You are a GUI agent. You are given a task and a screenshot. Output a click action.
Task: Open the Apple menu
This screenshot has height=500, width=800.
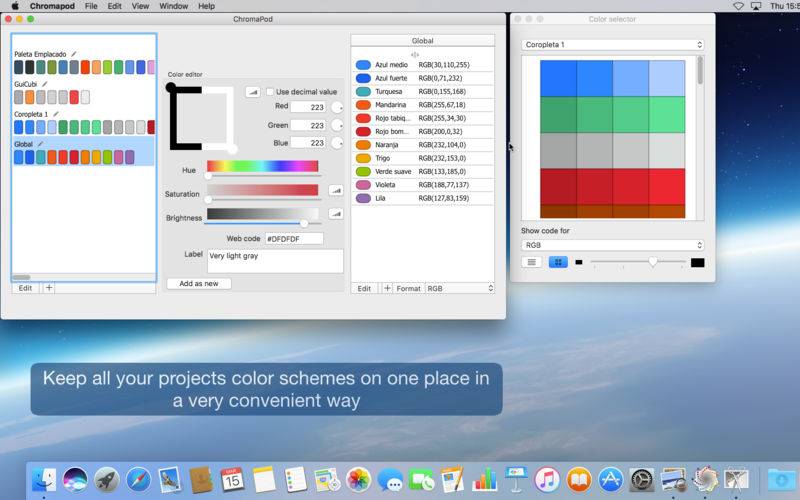click(x=15, y=6)
